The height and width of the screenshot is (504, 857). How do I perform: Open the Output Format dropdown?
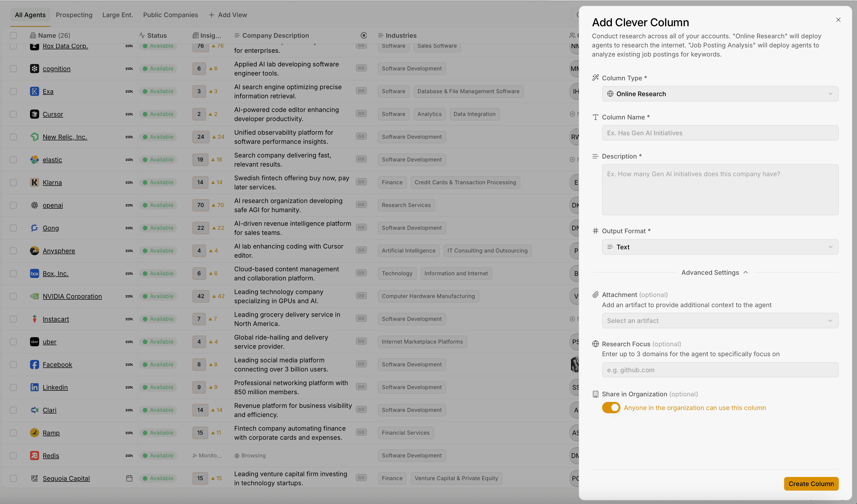tap(720, 247)
